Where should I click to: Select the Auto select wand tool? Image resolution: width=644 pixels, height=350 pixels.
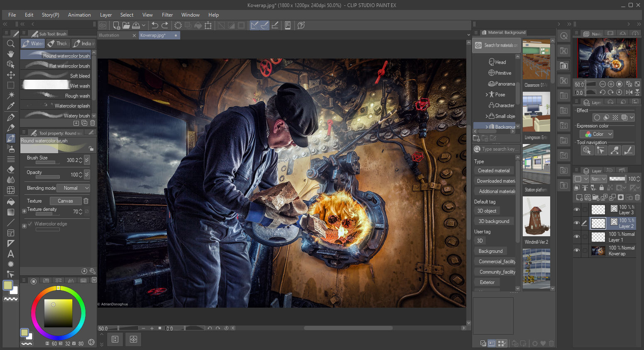[11, 96]
